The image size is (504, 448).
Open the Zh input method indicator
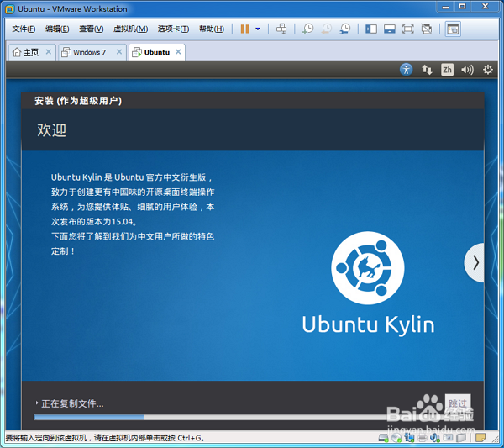447,70
